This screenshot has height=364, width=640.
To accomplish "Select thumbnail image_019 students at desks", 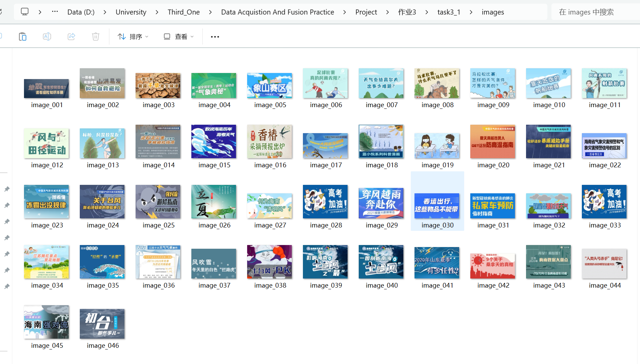I will [437, 146].
